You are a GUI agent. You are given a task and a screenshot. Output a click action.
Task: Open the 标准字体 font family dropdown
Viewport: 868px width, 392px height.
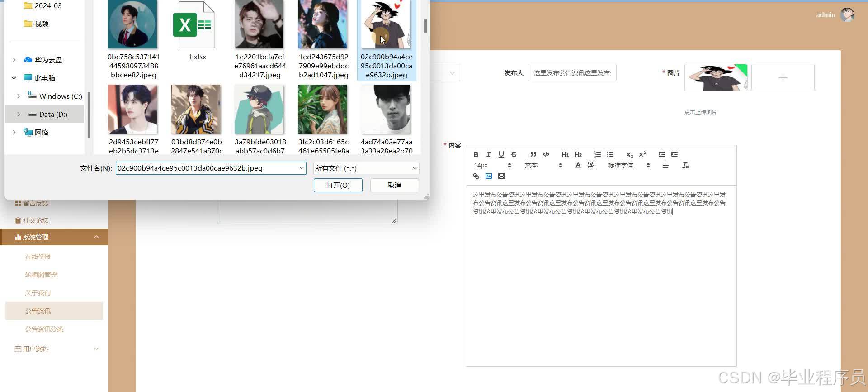(x=629, y=165)
